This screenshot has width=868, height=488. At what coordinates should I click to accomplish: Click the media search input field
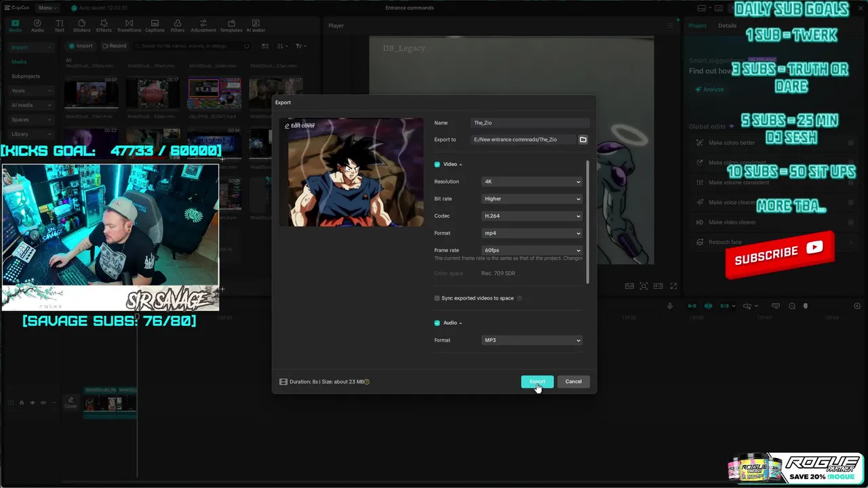(x=193, y=46)
